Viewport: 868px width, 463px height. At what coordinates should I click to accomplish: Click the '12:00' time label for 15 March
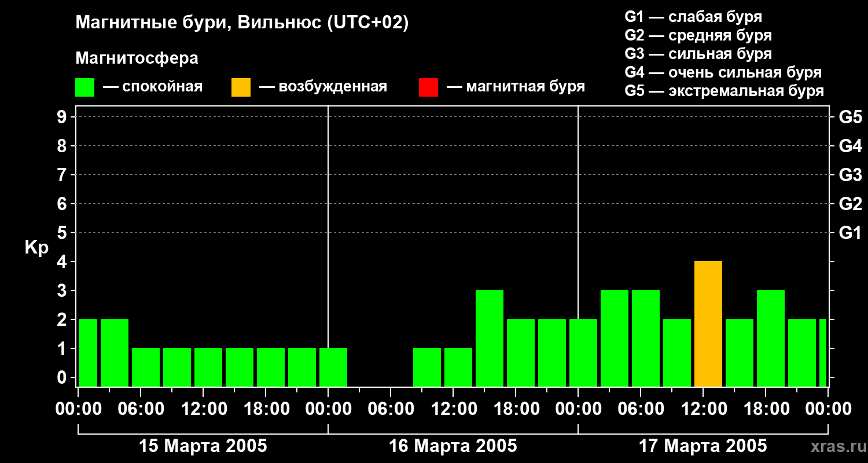204,409
